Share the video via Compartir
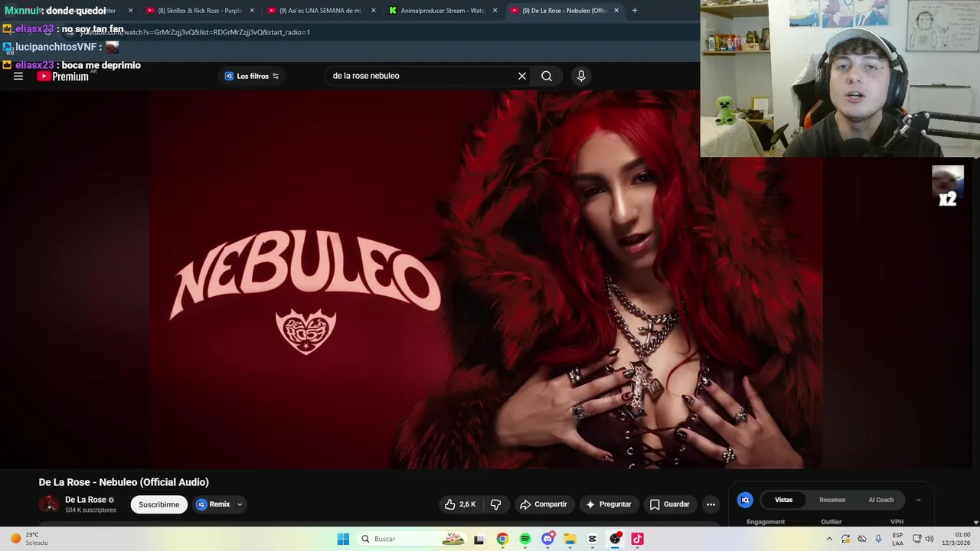The image size is (980, 551). click(544, 504)
